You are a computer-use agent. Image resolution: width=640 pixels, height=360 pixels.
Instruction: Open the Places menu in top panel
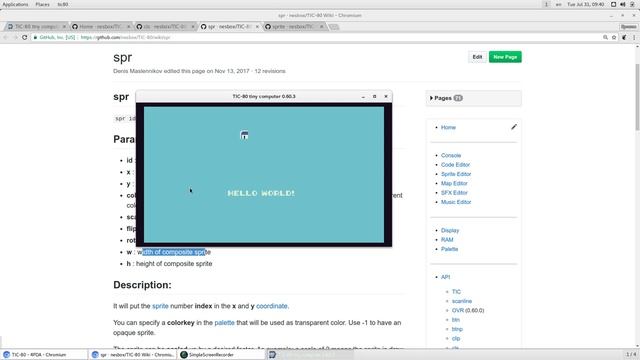(x=42, y=4)
